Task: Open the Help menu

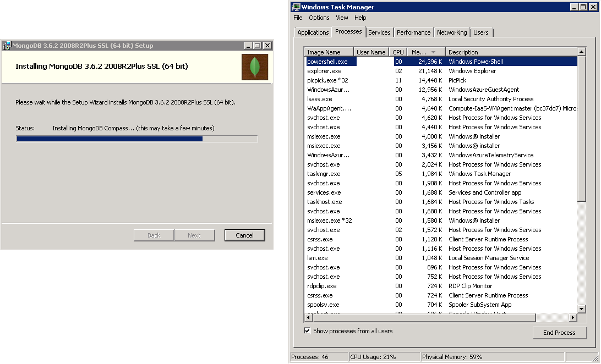Action: pos(360,18)
